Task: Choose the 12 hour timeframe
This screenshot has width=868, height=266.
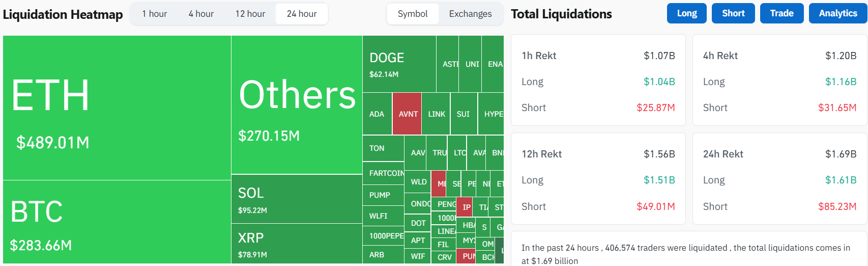Action: (x=250, y=14)
